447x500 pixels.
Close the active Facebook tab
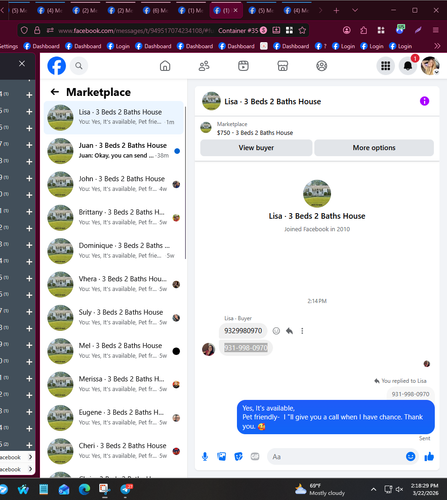[x=236, y=11]
